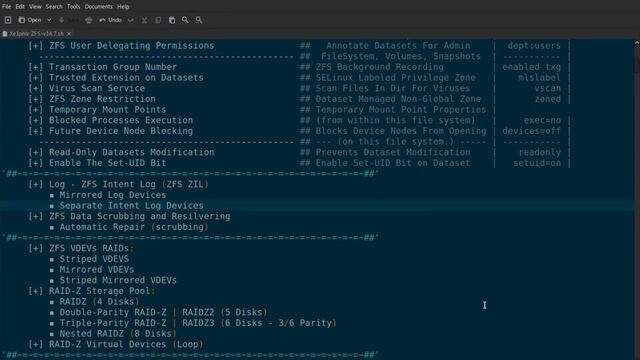Image resolution: width=640 pixels, height=360 pixels.
Task: Click comment 'Dataset Managed Non-Global Zone'
Action: click(x=398, y=99)
